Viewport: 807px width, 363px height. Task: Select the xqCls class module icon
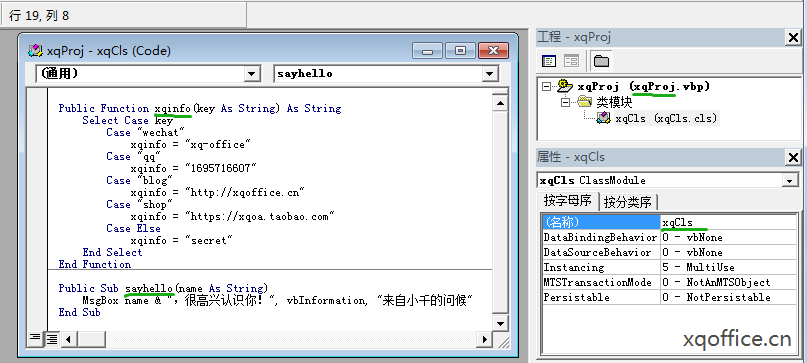[603, 118]
